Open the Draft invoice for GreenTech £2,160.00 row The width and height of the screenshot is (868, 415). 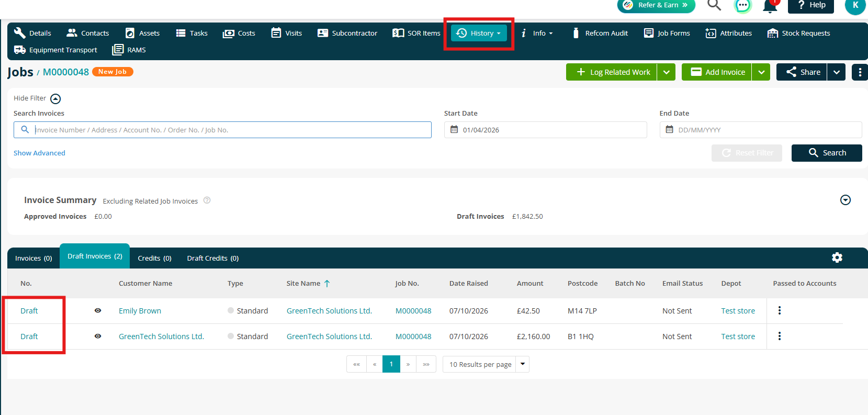[x=29, y=337]
